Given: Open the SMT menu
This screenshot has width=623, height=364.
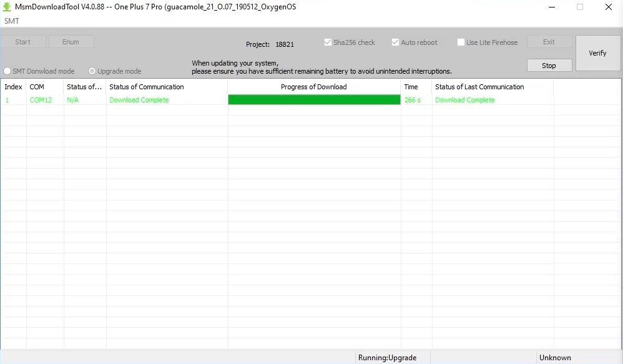Looking at the screenshot, I should coord(11,21).
